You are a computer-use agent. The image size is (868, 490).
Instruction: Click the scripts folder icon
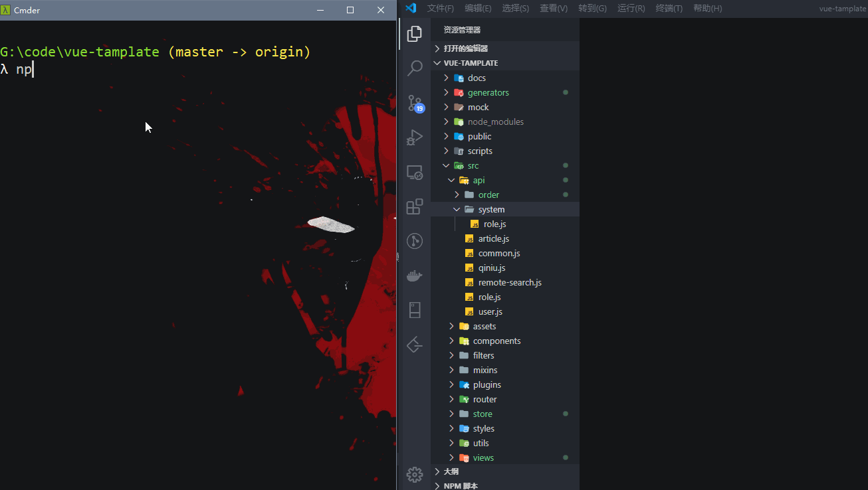click(x=459, y=151)
